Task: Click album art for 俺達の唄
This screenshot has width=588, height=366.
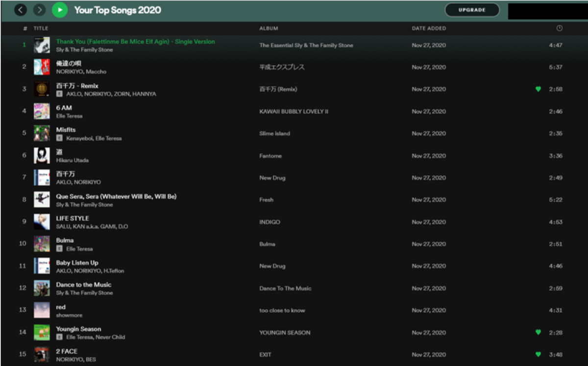Action: click(42, 67)
